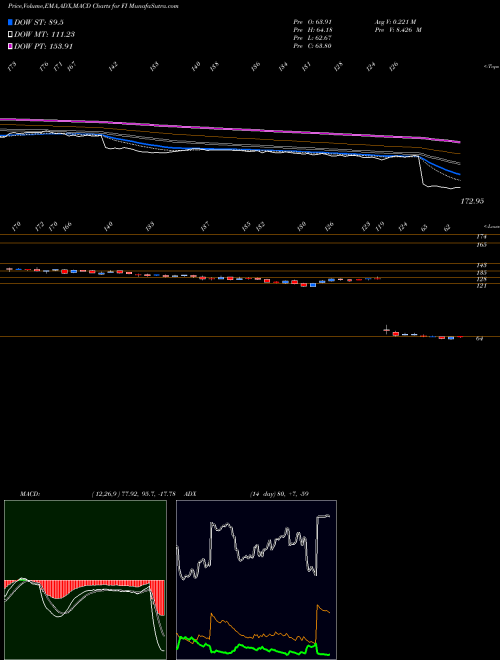Click the '<Lows' label at right edge

[x=491, y=227]
